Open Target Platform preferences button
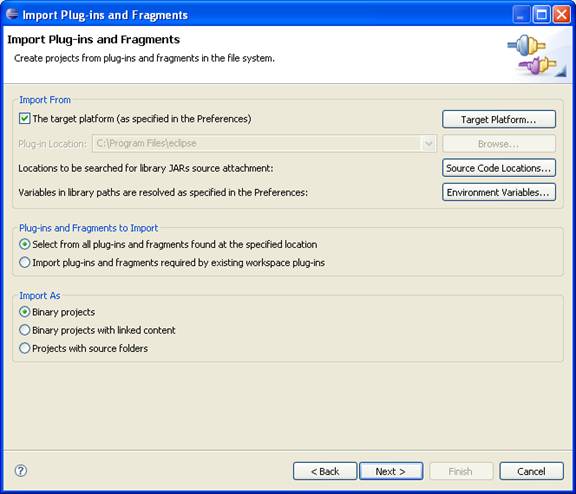The width and height of the screenshot is (576, 494). click(x=499, y=119)
